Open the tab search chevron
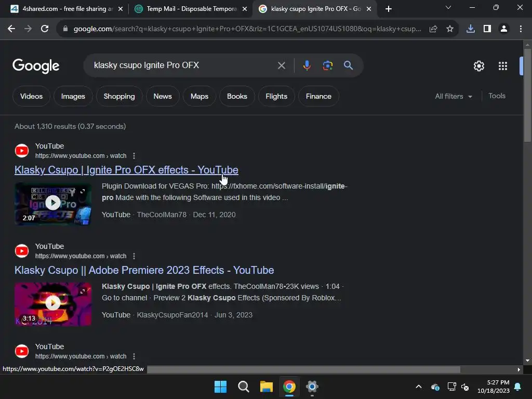Viewport: 532px width, 399px height. point(448,7)
